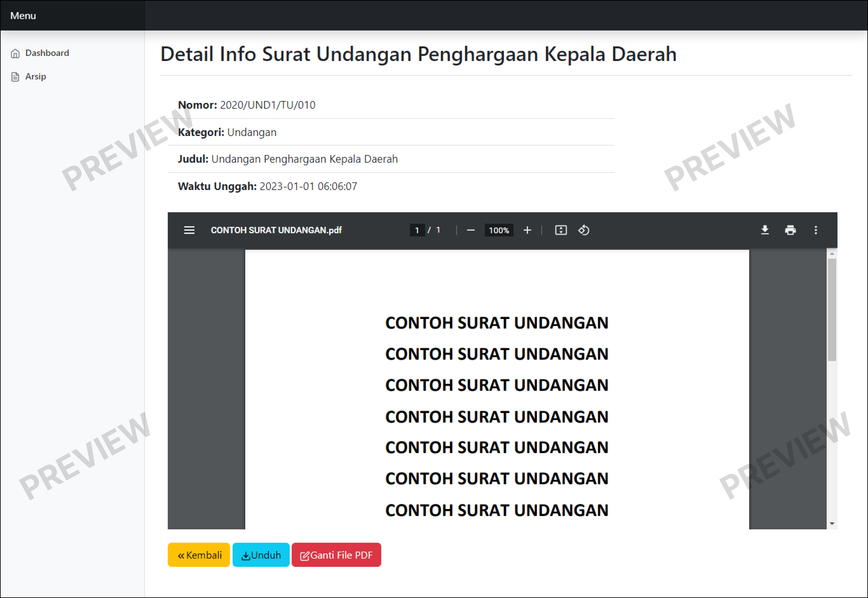Select the Nomor value 2020/UND1/TU/010
The width and height of the screenshot is (868, 598).
tap(268, 105)
